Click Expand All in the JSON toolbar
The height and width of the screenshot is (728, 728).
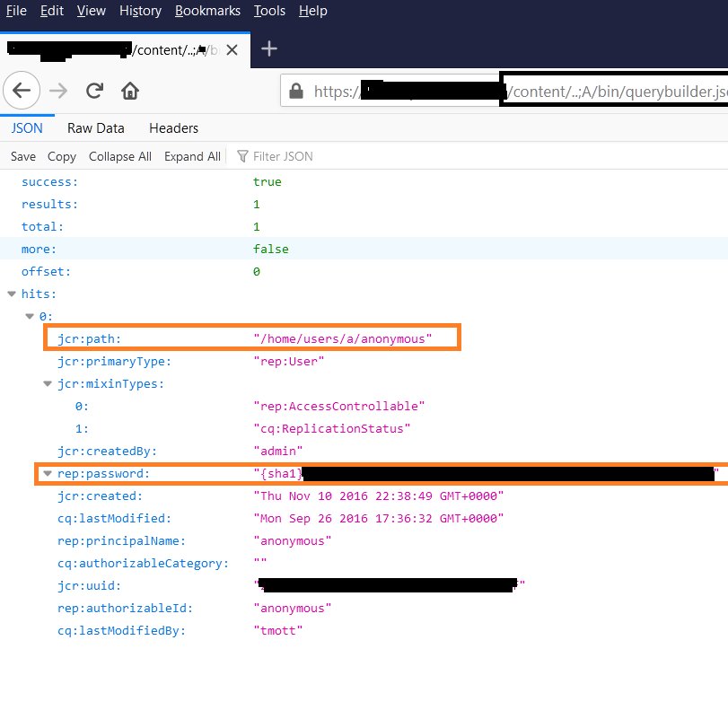coord(192,156)
